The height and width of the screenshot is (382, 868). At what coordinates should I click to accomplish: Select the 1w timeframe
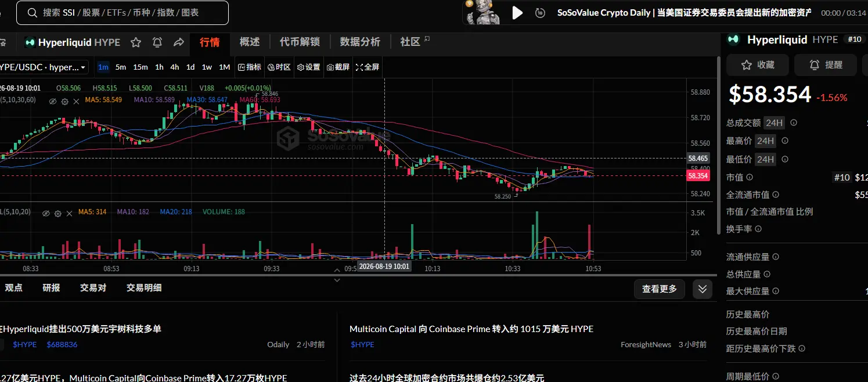207,67
